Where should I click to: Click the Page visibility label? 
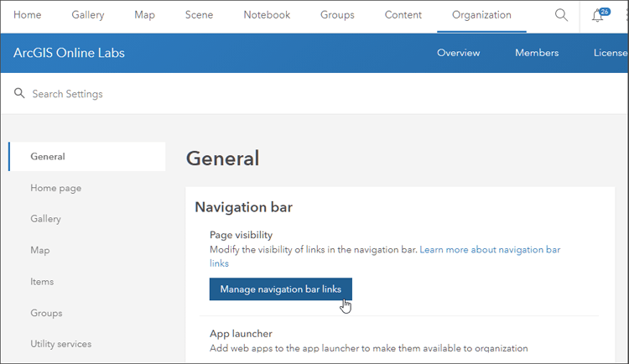point(241,235)
